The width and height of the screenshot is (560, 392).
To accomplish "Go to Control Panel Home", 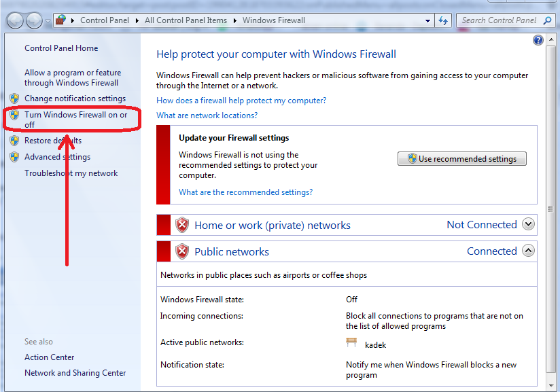I will pos(61,48).
